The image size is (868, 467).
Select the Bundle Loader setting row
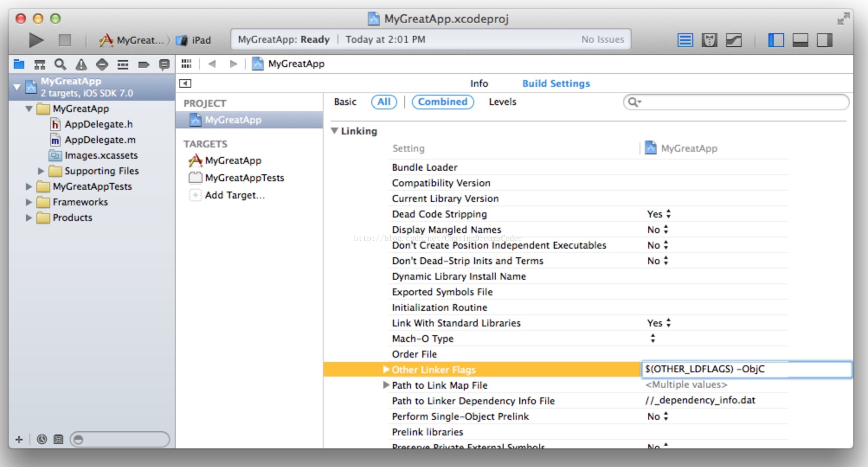588,167
